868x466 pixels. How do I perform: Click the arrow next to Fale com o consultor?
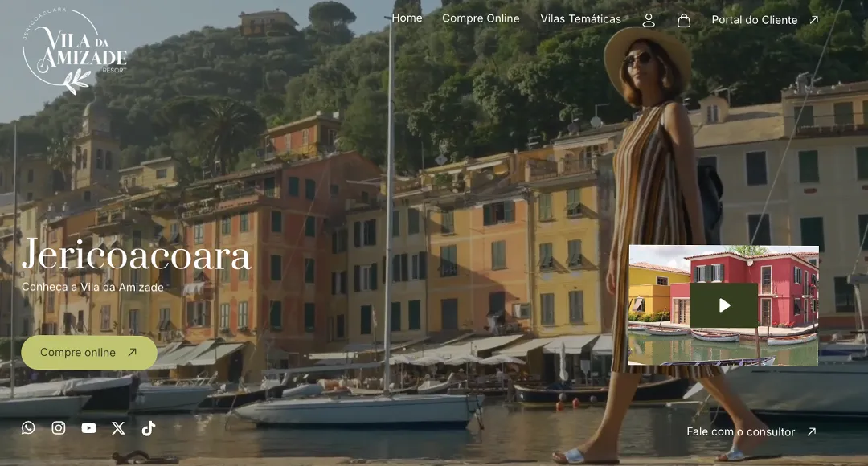coord(811,432)
